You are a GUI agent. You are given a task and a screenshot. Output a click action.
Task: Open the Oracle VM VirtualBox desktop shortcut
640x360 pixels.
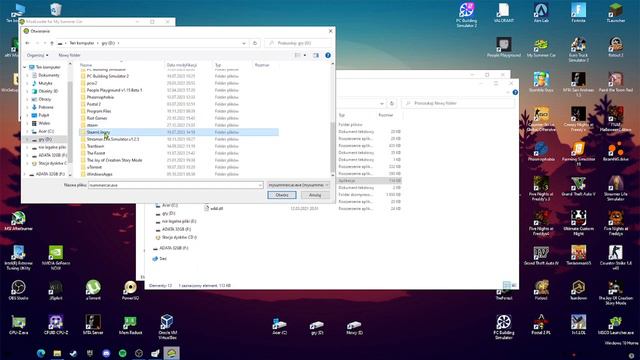(x=167, y=327)
